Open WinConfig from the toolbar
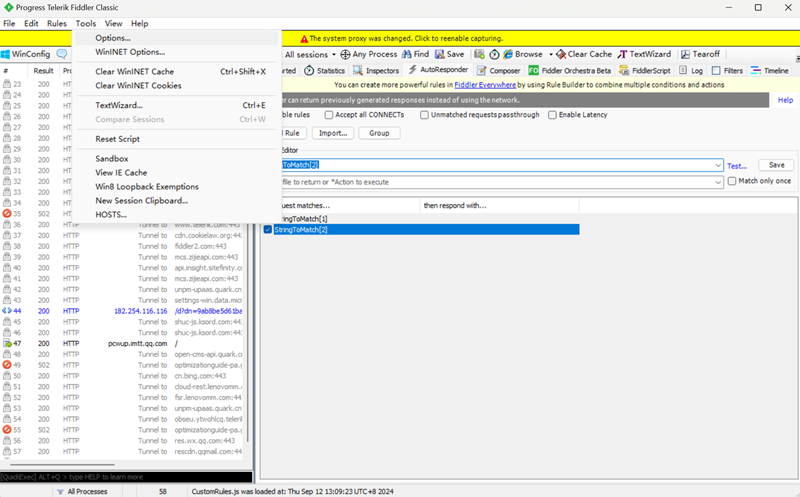This screenshot has height=497, width=800. point(26,54)
